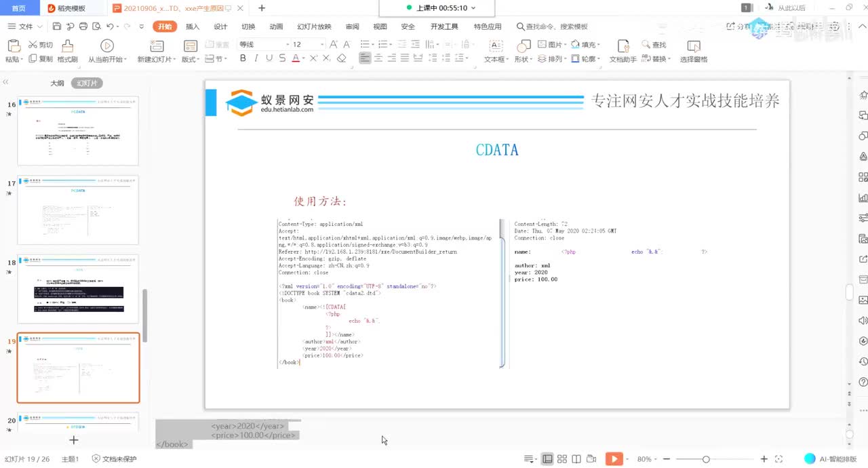This screenshot has height=468, width=868.
Task: Click the 上课中 recording timer indicator
Action: point(441,7)
